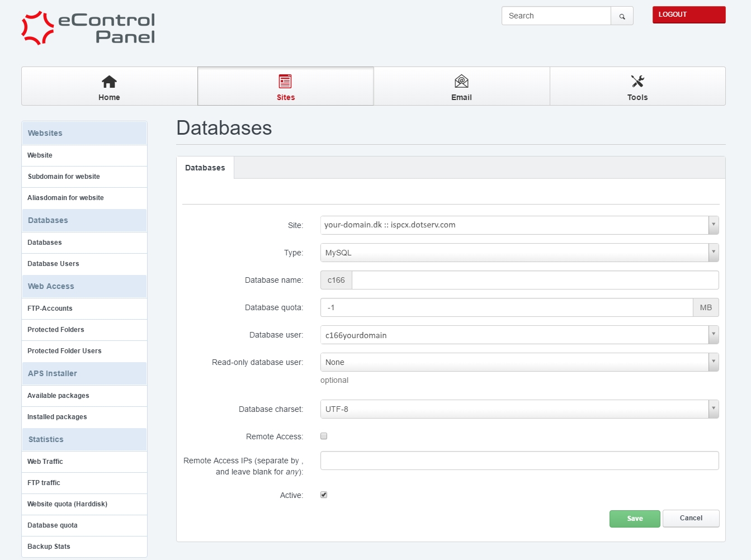Open the Site dropdown
This screenshot has width=751, height=560.
(x=519, y=225)
